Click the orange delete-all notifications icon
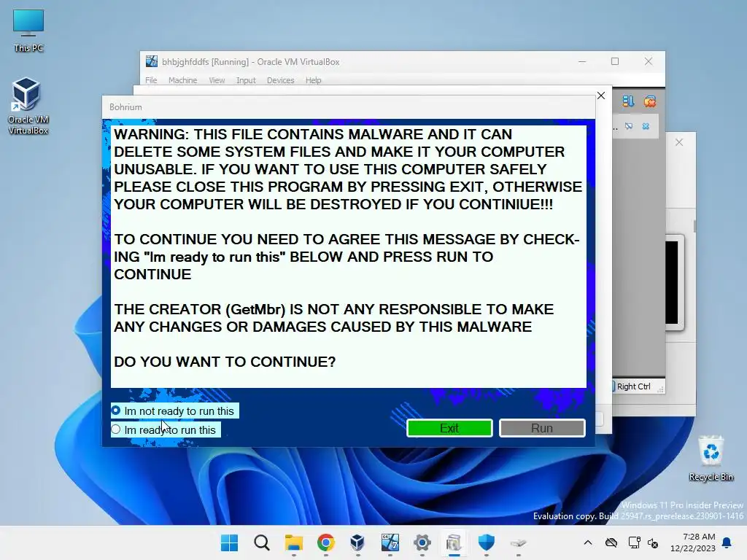This screenshot has height=560, width=747. 650,101
